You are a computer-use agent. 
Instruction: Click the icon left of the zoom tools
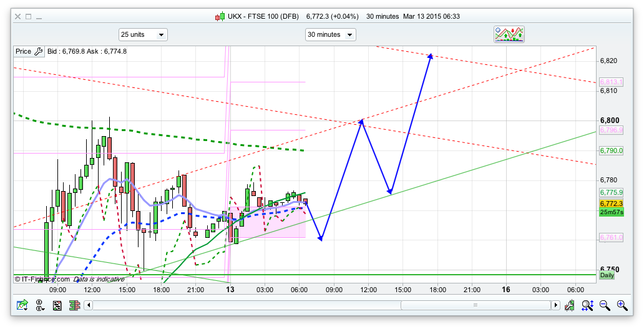[x=570, y=305]
